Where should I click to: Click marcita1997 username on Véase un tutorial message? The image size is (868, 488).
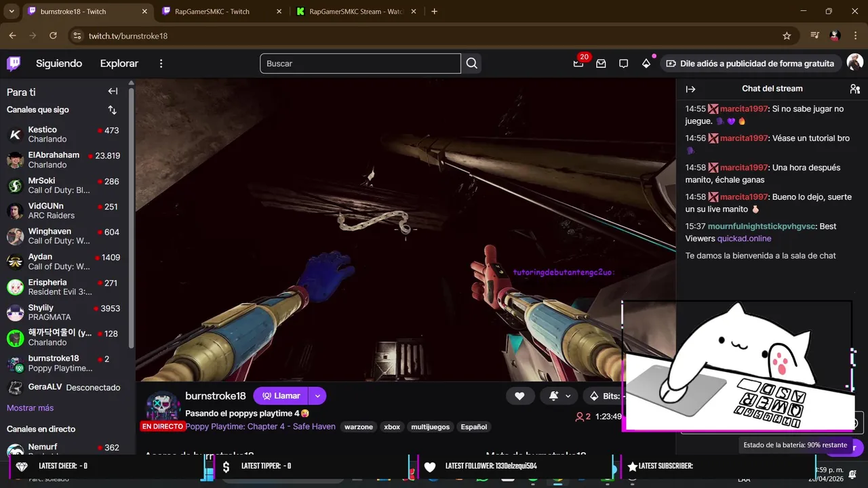pos(744,138)
